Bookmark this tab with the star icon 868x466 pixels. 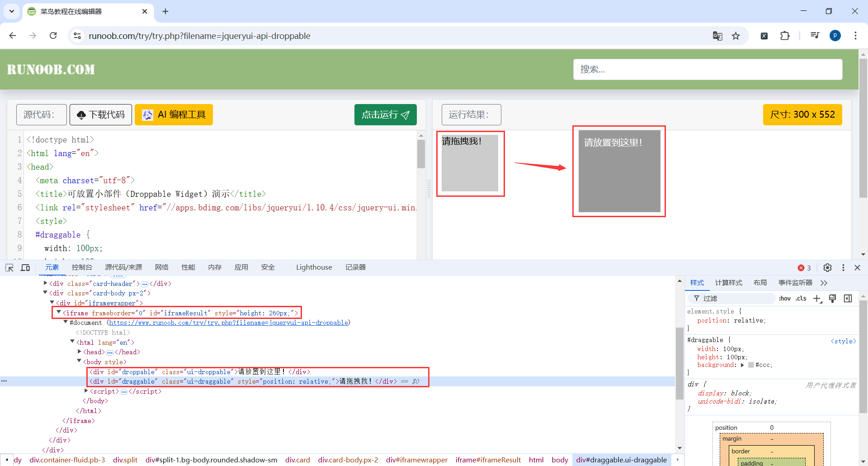click(x=736, y=36)
